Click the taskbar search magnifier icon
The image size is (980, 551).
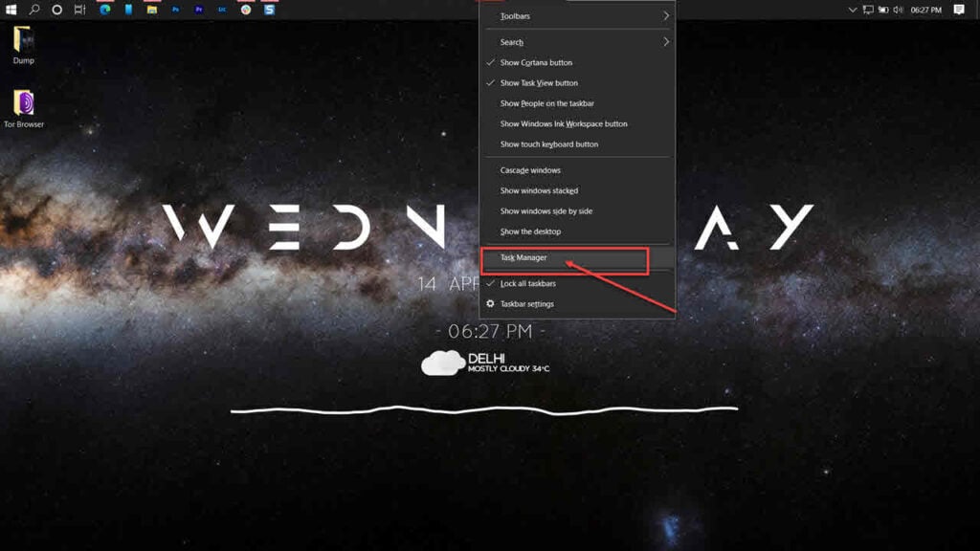(x=34, y=10)
